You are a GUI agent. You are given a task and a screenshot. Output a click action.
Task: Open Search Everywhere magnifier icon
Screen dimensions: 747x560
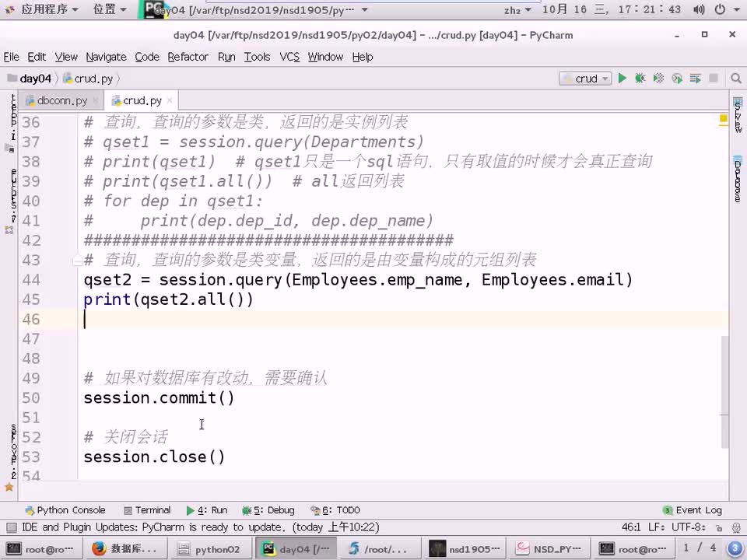pos(735,79)
